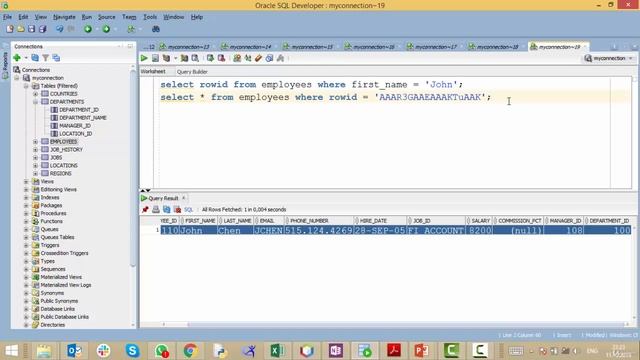Screen dimensions: 640x360
Task: Run Statement with the green play icon
Action: [144, 58]
